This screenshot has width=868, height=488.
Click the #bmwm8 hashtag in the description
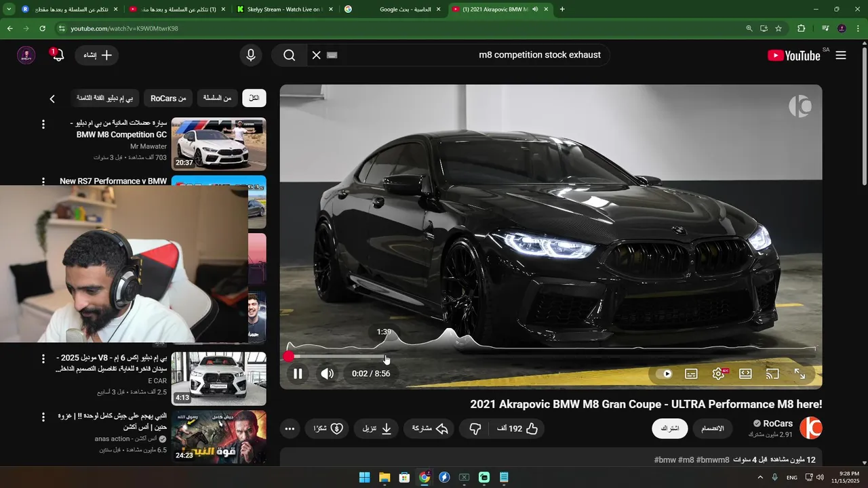[x=713, y=460]
